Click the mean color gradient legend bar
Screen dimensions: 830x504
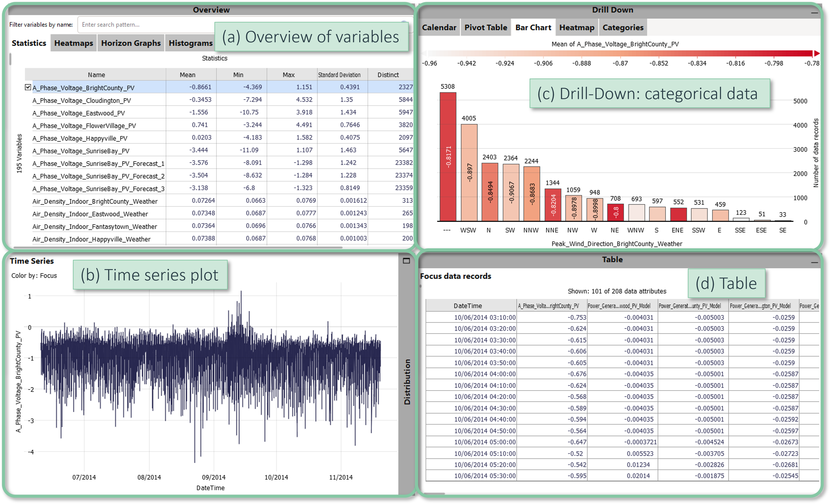coord(620,53)
